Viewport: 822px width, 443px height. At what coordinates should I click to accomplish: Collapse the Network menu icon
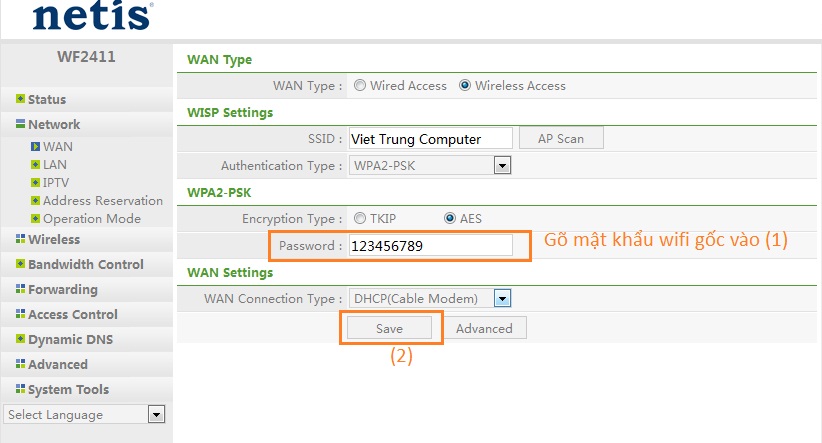pyautogui.click(x=20, y=124)
